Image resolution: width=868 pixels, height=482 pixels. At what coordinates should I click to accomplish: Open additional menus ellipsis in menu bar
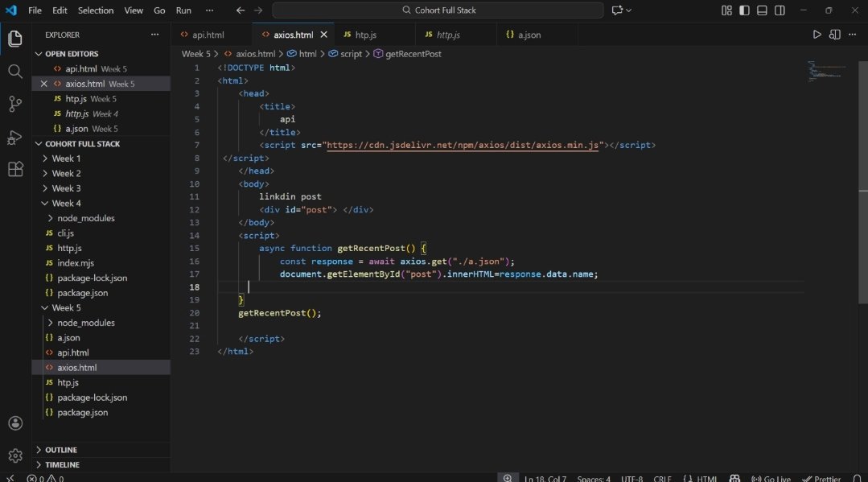(209, 10)
